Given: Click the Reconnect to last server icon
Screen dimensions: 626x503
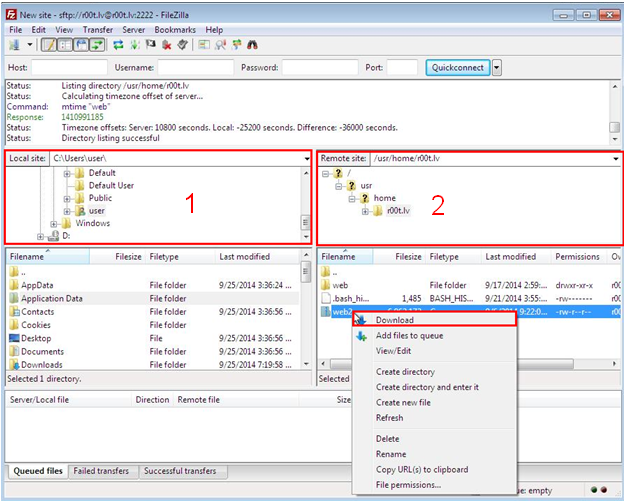Looking at the screenshot, I should (x=183, y=45).
